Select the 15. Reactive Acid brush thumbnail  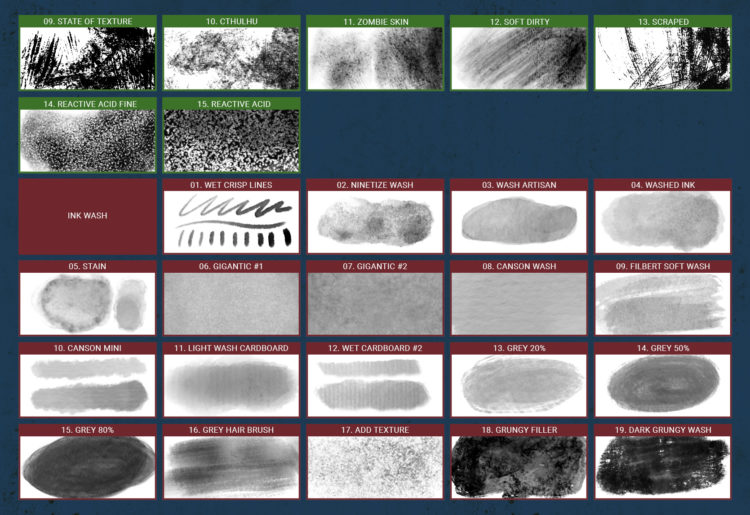(232, 141)
